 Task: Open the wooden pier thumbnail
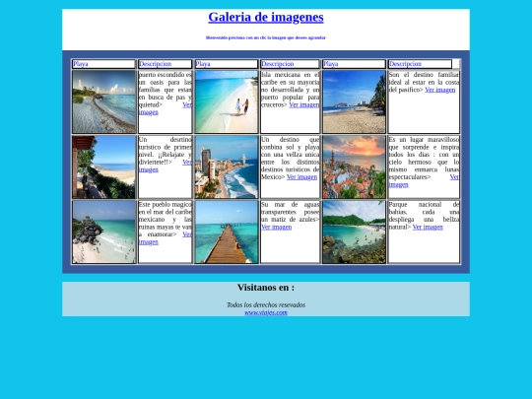click(x=227, y=232)
